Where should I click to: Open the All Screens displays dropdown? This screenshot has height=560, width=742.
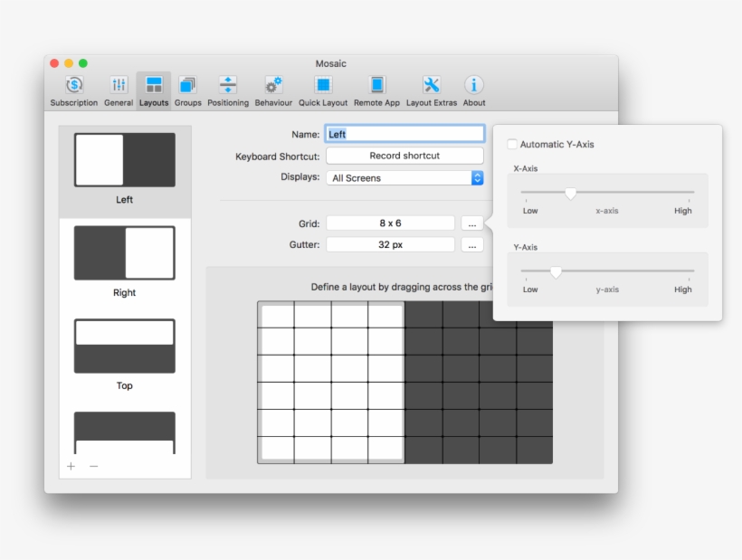pyautogui.click(x=404, y=177)
